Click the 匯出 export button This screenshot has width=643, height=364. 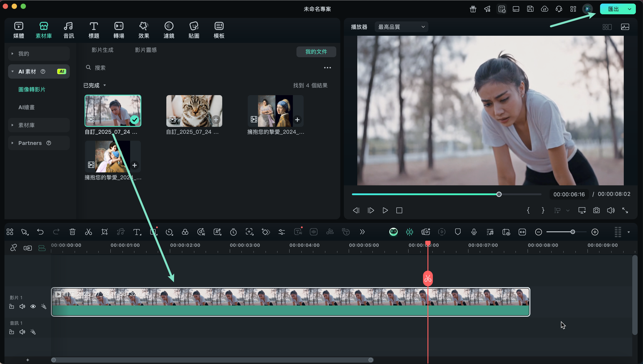(613, 9)
